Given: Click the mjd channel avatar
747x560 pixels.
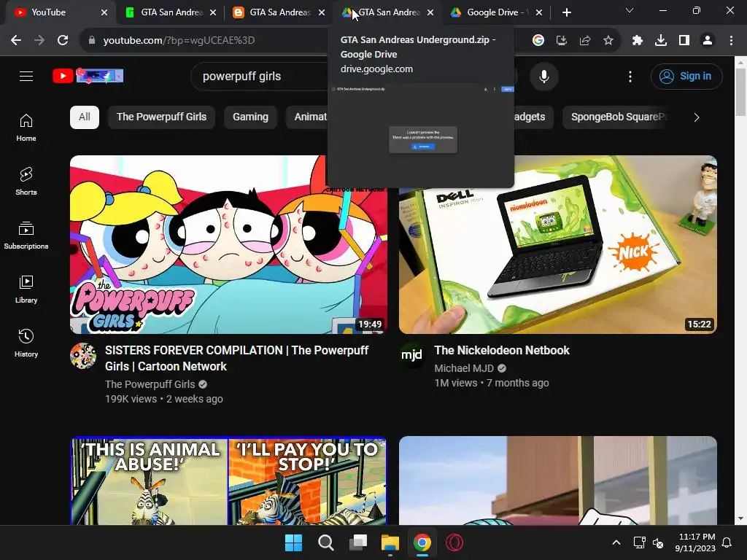Looking at the screenshot, I should (x=412, y=356).
